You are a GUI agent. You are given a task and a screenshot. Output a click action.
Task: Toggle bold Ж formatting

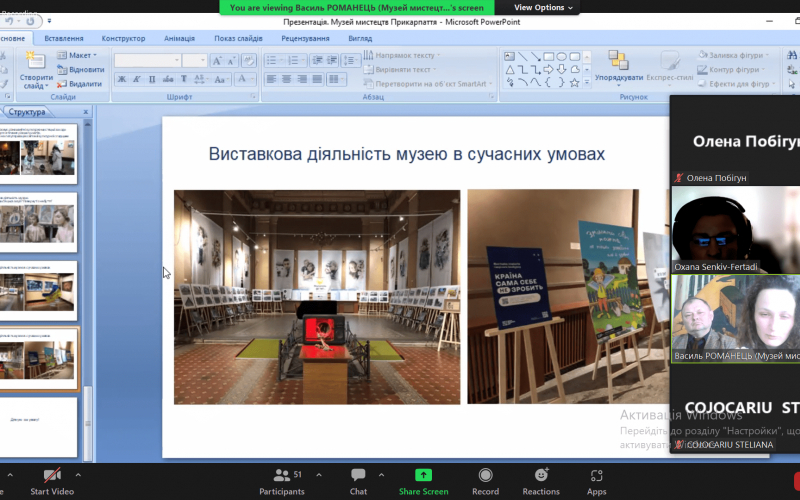click(x=122, y=79)
